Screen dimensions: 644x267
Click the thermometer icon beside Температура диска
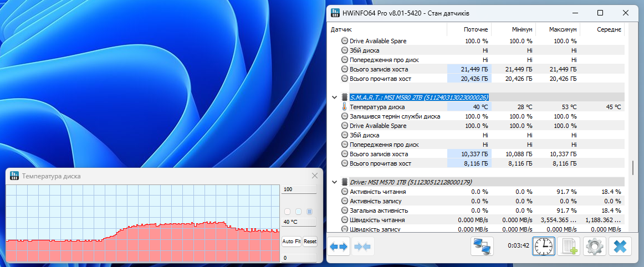tap(345, 107)
